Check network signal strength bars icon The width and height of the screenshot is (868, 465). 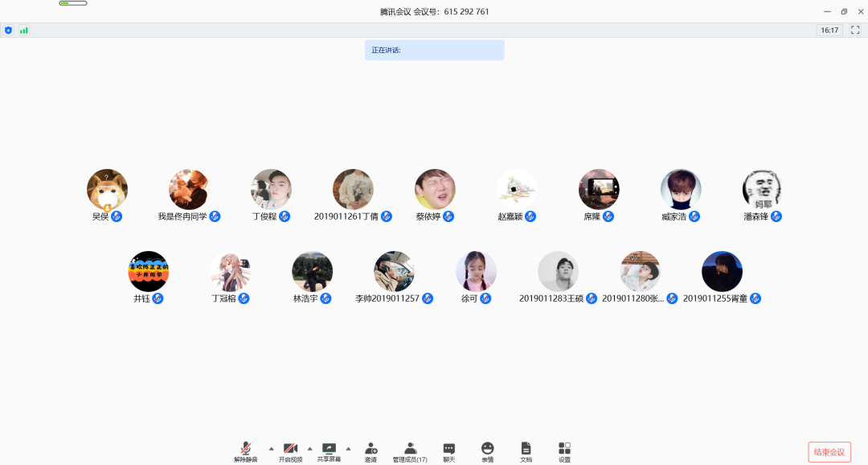[23, 30]
